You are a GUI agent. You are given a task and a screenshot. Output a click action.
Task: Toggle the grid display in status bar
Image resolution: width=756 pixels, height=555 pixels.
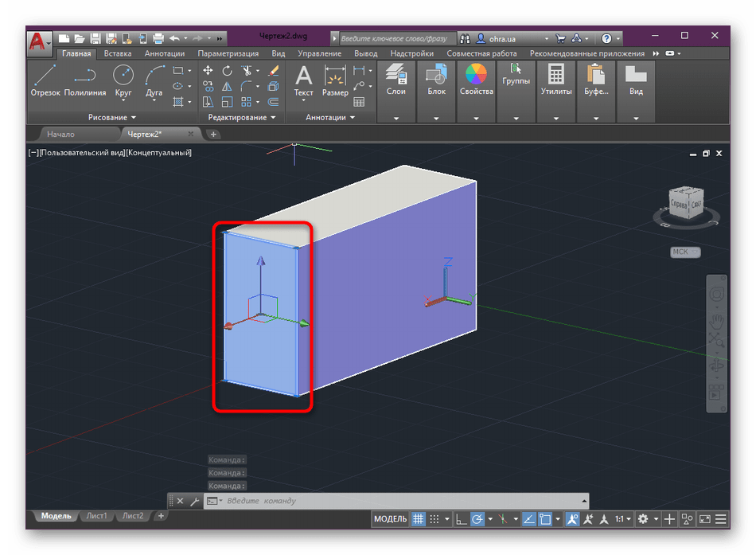(419, 519)
